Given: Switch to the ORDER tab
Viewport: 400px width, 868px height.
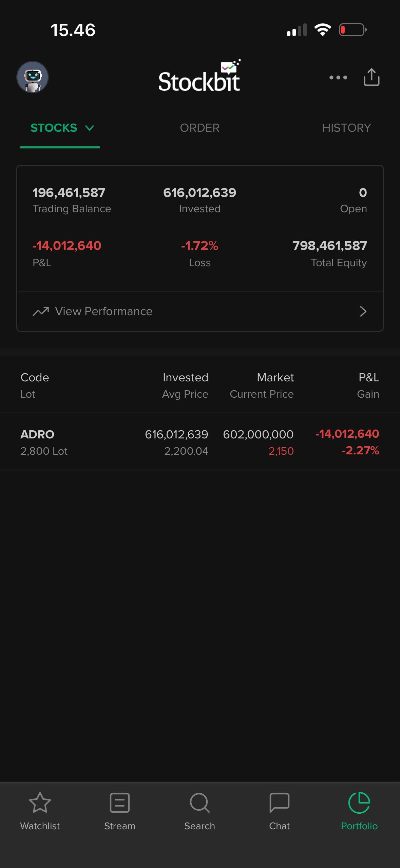Looking at the screenshot, I should click(x=199, y=128).
